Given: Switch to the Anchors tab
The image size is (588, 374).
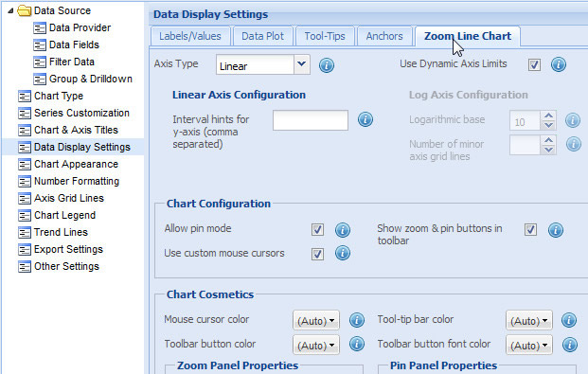Looking at the screenshot, I should 384,36.
